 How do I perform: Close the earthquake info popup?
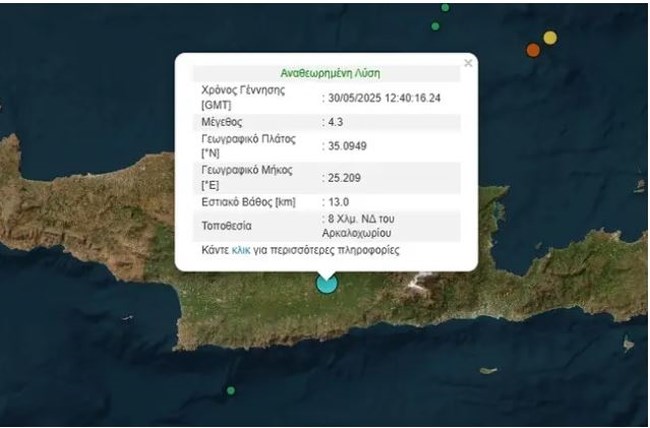pyautogui.click(x=468, y=63)
